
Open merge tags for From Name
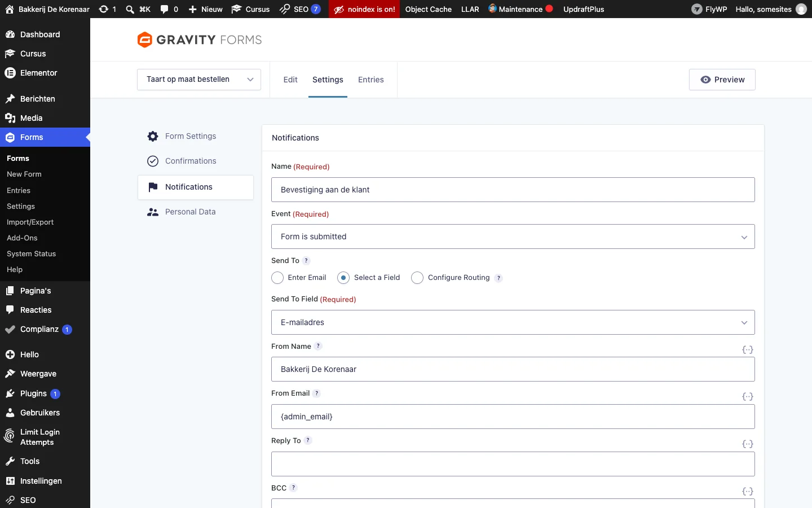pos(748,350)
